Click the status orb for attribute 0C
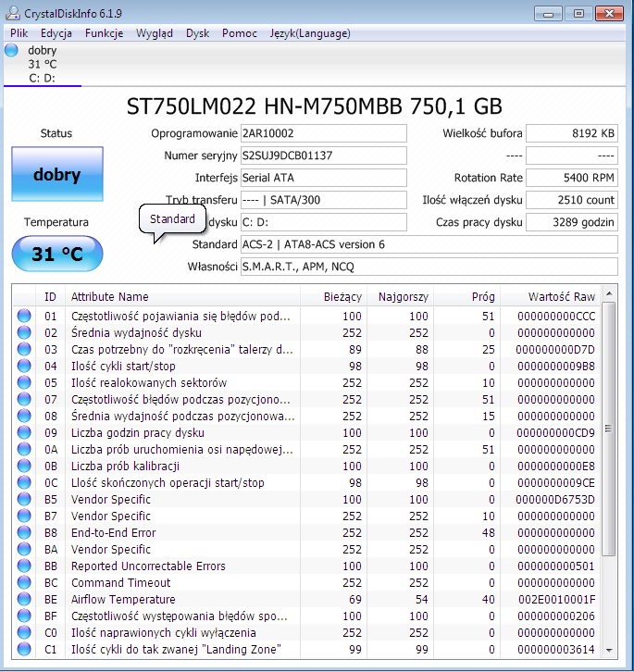The width and height of the screenshot is (634, 672). (24, 482)
